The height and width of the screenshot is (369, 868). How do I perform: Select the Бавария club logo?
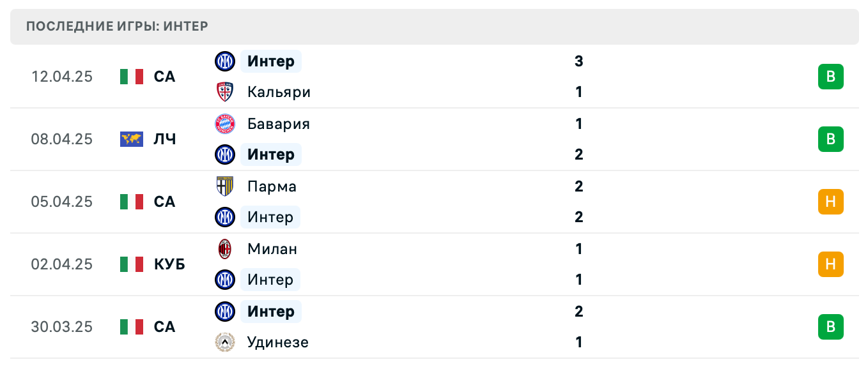click(224, 124)
